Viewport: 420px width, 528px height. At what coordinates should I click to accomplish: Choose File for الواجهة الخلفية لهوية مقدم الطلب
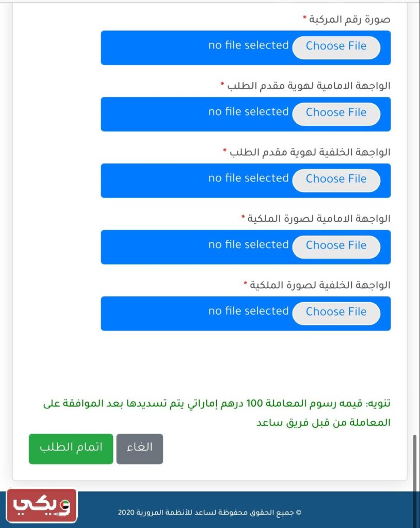[336, 179]
